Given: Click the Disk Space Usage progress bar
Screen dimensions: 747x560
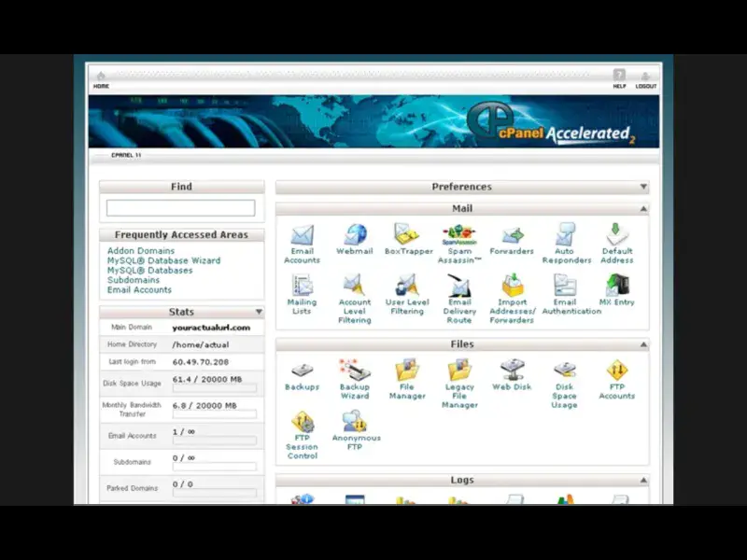Looking at the screenshot, I should [215, 388].
